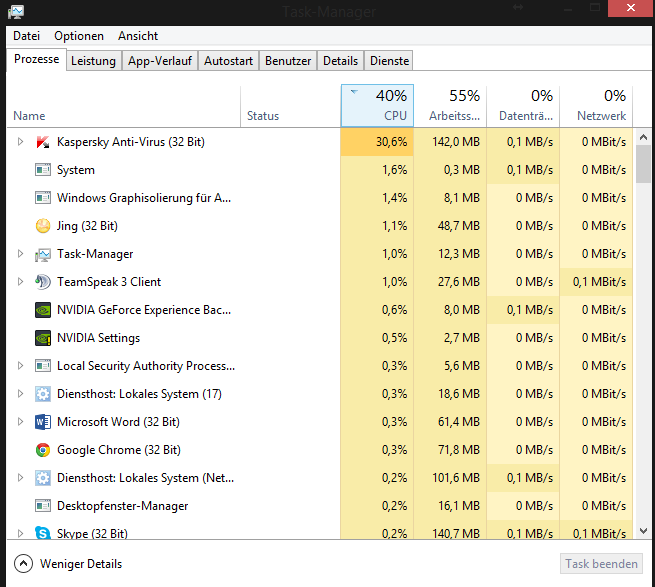
Task: Click the Task-Manager title bar icon
Action: (x=16, y=12)
